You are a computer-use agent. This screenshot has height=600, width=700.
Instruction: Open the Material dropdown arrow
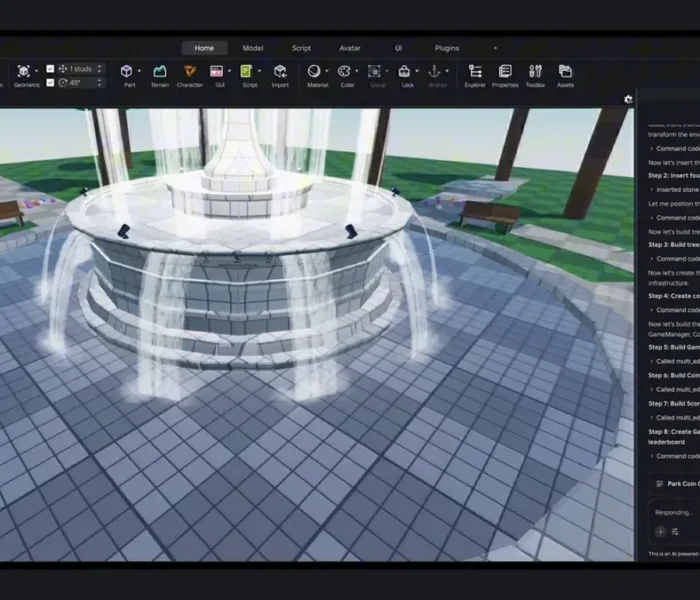tap(326, 71)
